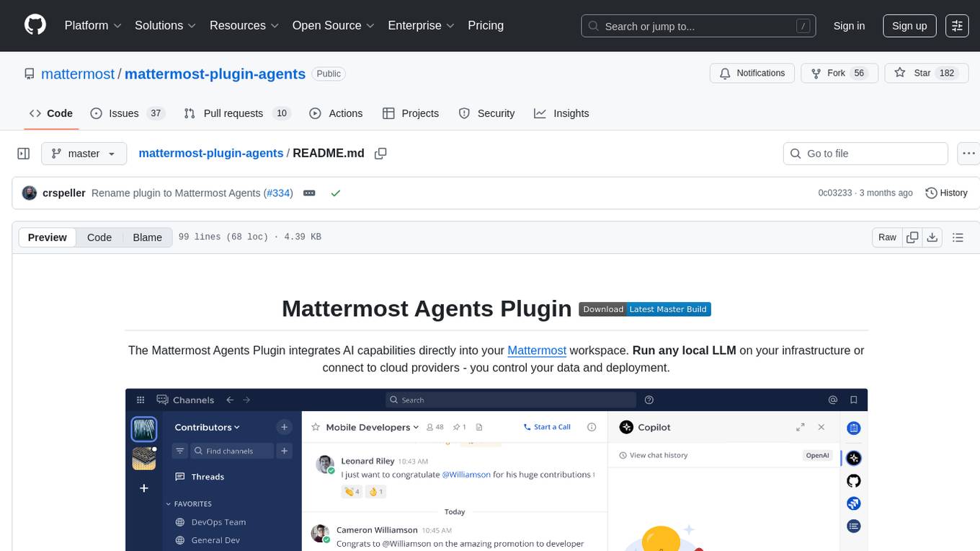
Task: Open the GitHub home logo
Action: point(35,25)
